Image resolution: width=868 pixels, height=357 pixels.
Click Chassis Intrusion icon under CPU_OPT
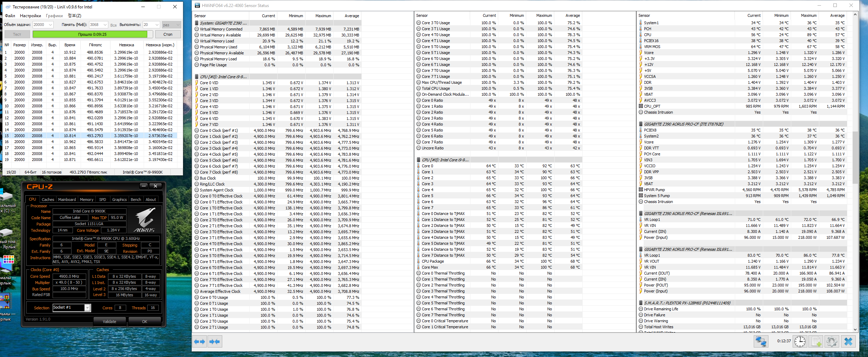[x=641, y=112]
